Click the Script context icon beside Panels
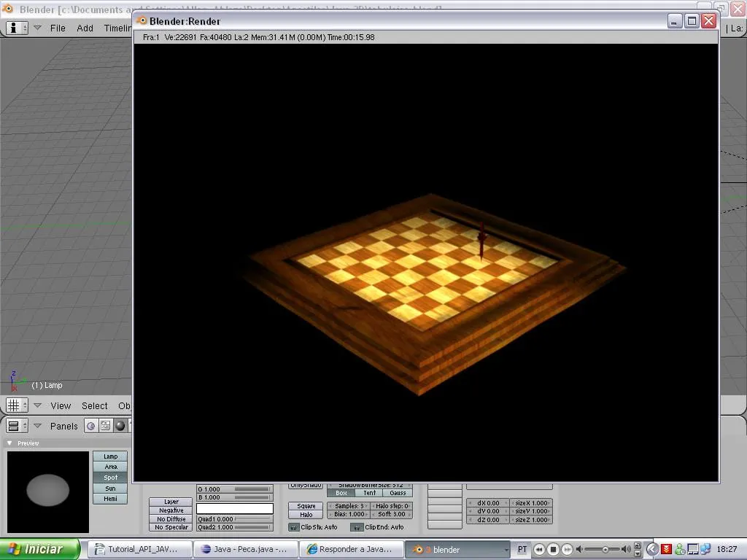The image size is (747, 560). click(x=106, y=426)
